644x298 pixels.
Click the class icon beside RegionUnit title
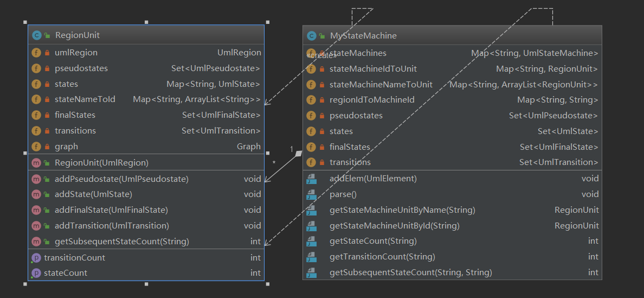tap(36, 35)
